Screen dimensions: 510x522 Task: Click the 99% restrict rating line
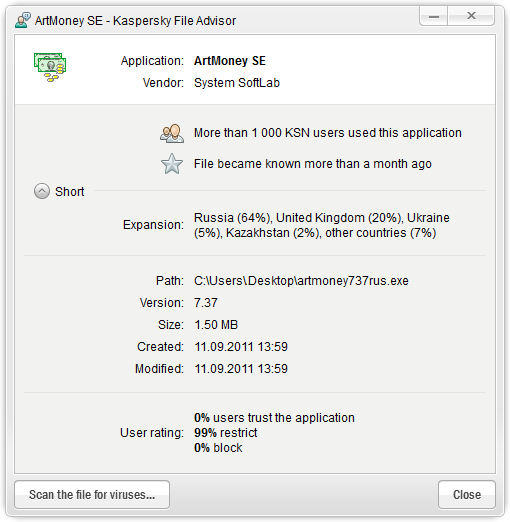[226, 433]
